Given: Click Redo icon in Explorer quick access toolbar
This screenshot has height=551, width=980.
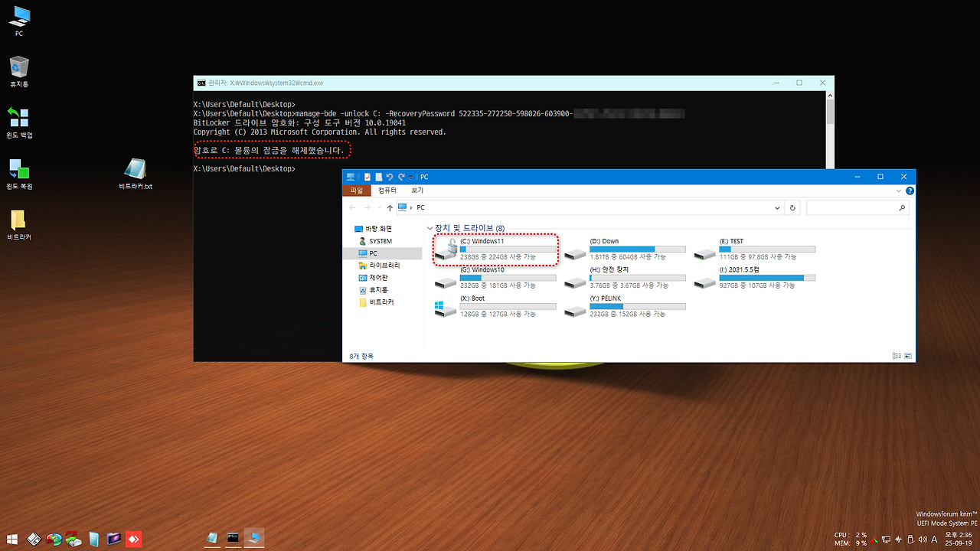Looking at the screenshot, I should point(400,177).
